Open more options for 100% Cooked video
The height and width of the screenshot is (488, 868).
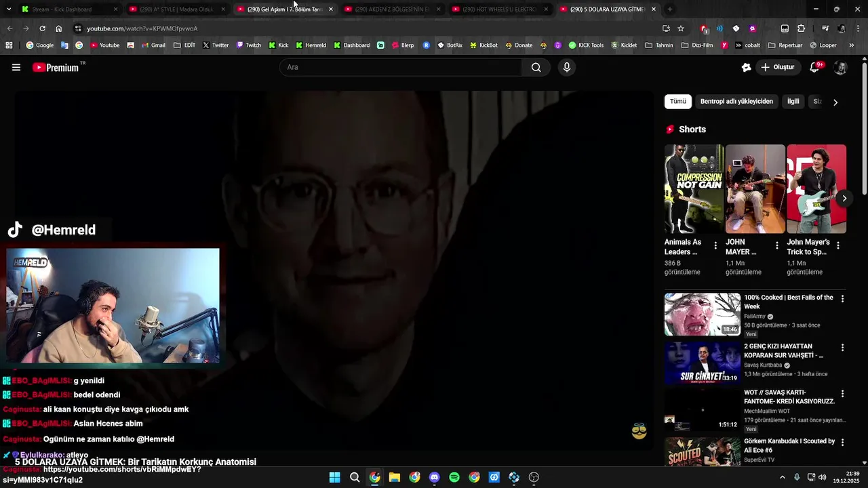coord(843,299)
